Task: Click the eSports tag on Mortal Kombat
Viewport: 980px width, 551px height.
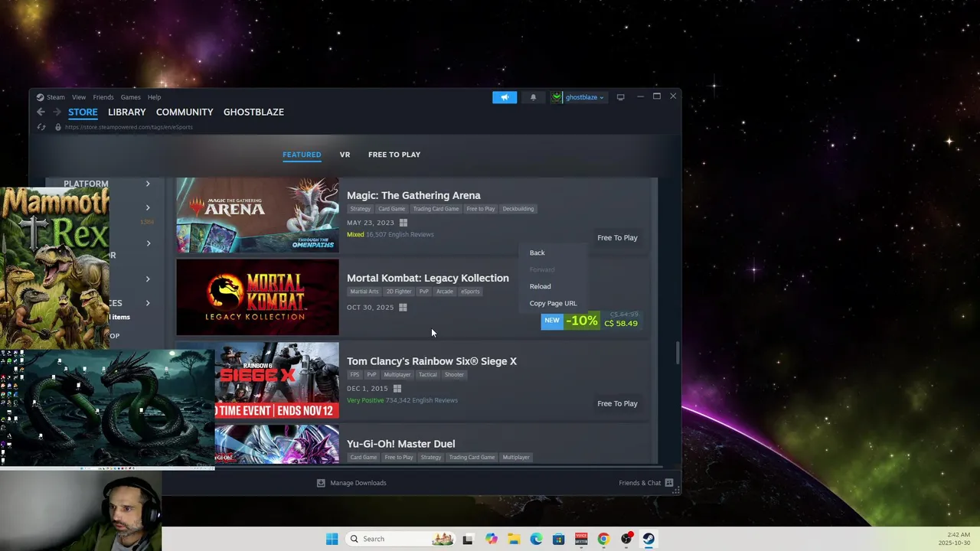Action: [470, 292]
